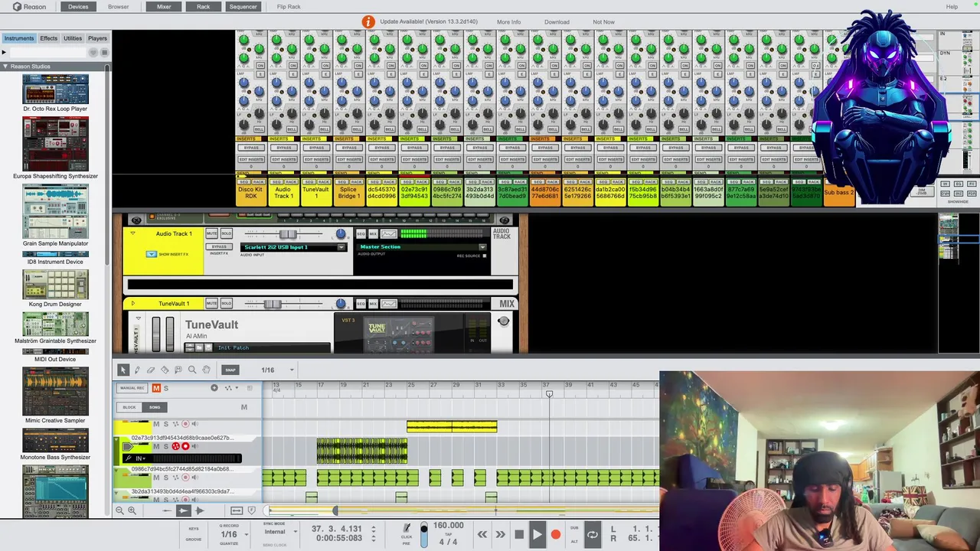Select the Eraser tool in sequencer
Image resolution: width=980 pixels, height=551 pixels.
[x=151, y=370]
